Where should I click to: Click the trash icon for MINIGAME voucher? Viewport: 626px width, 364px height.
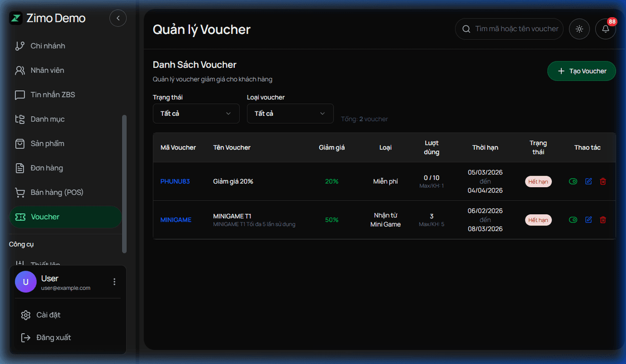pos(603,220)
